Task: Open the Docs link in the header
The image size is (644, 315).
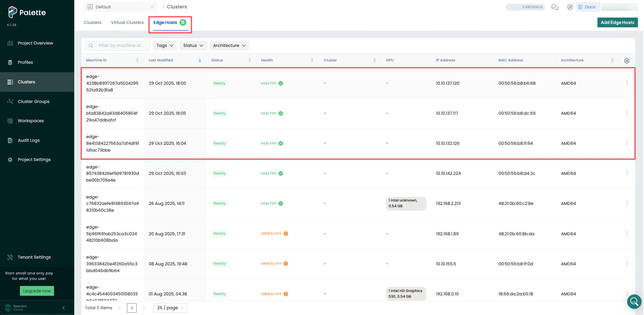Action: (x=588, y=7)
